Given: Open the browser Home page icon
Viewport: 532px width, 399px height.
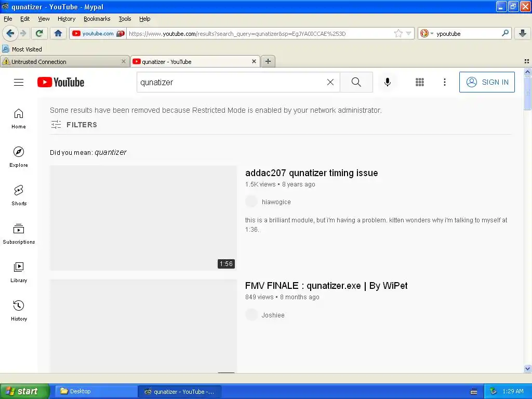Looking at the screenshot, I should click(x=58, y=33).
